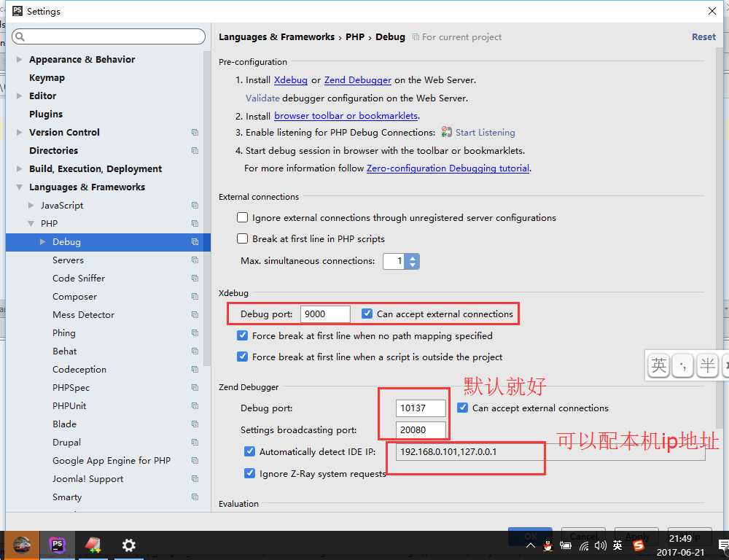Image resolution: width=729 pixels, height=560 pixels.
Task: Click the Xdebug Debug port field
Action: pos(325,314)
